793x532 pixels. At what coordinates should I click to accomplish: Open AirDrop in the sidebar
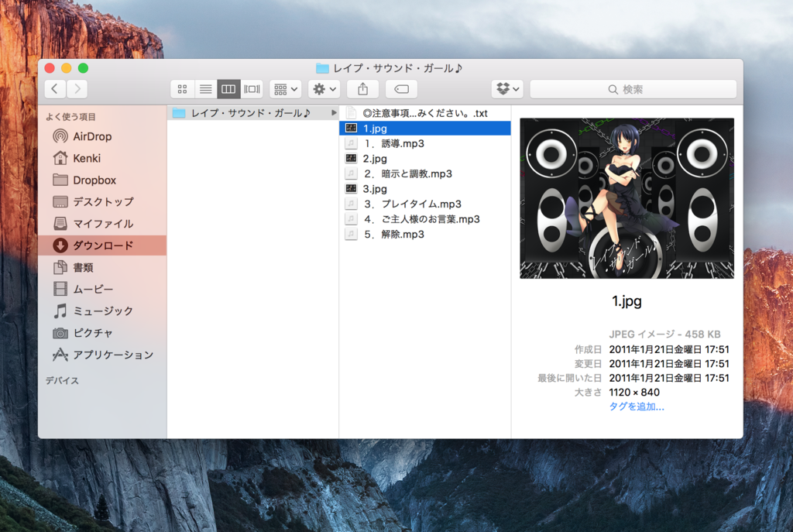pos(101,136)
